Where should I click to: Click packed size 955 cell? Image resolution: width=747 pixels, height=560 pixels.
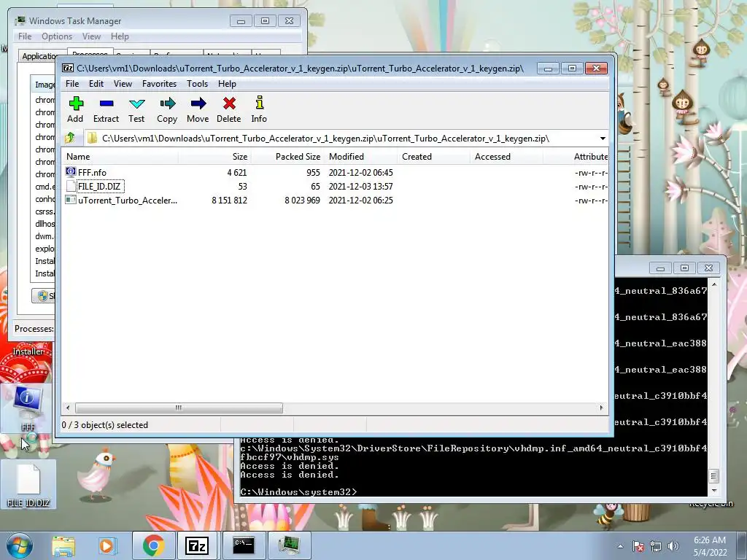[x=313, y=173]
